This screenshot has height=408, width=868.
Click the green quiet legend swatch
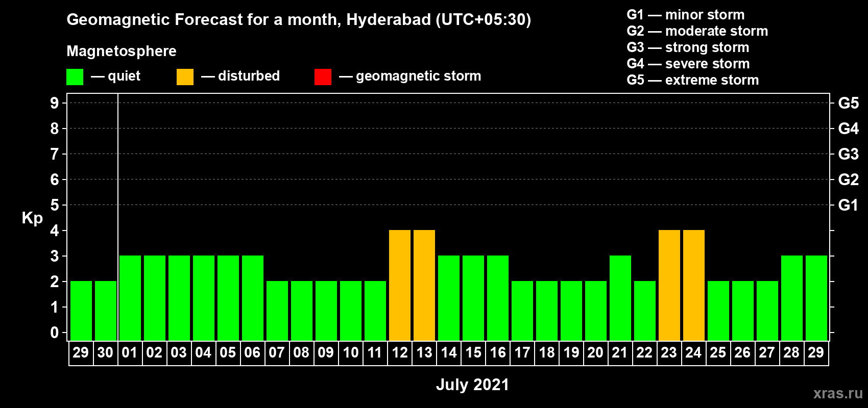[75, 77]
